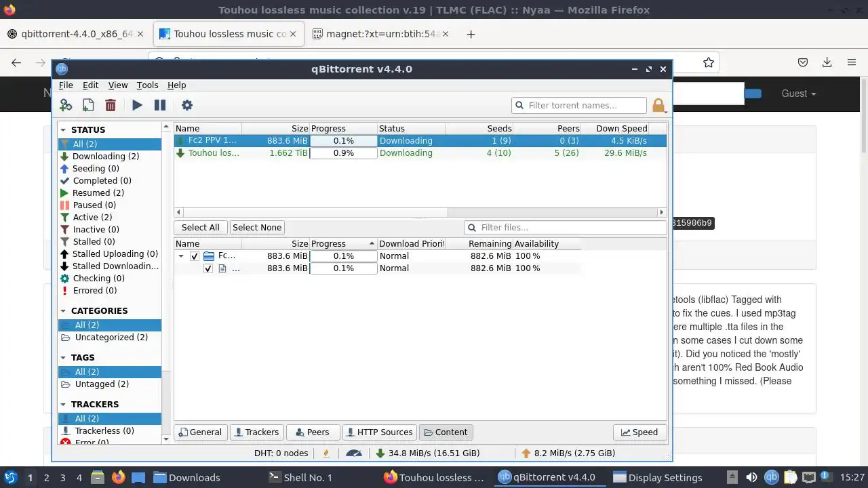Collapse the TAGS section
The image size is (868, 488).
tap(63, 357)
